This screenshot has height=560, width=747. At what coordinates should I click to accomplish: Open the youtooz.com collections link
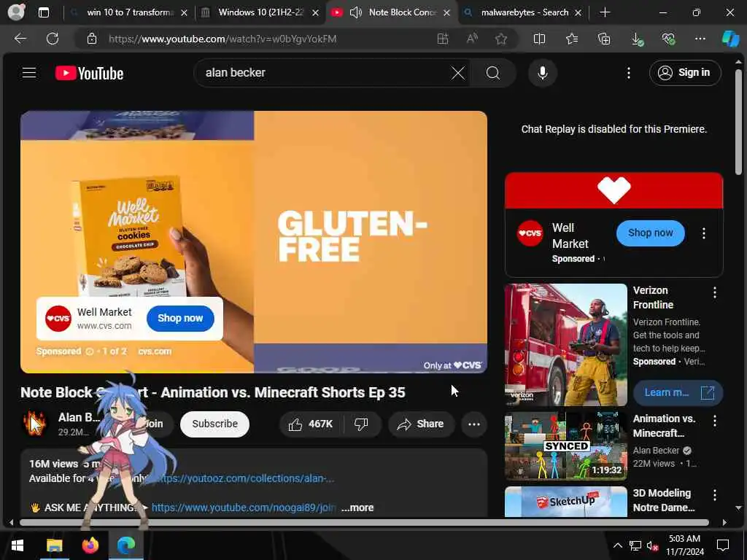pos(244,478)
